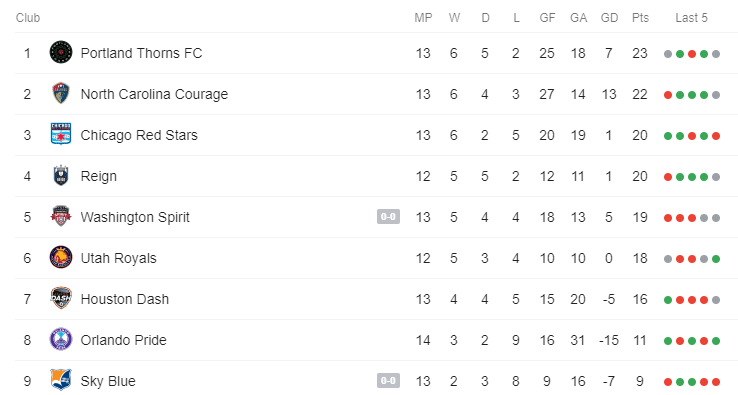Click the Utah Royals lion crest
Viewport: 738px width, 395px height.
(x=61, y=258)
